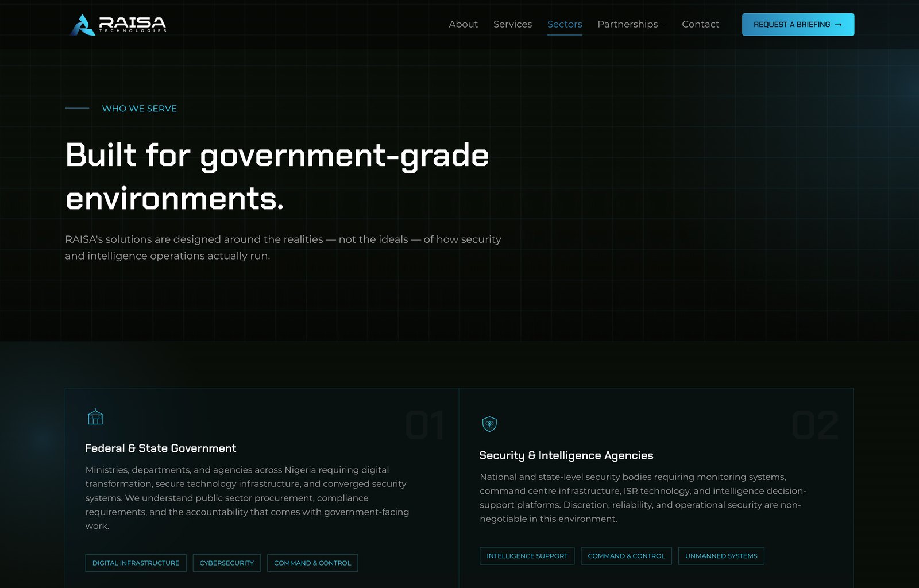Click the Digital Infrastructure tag

(x=136, y=563)
